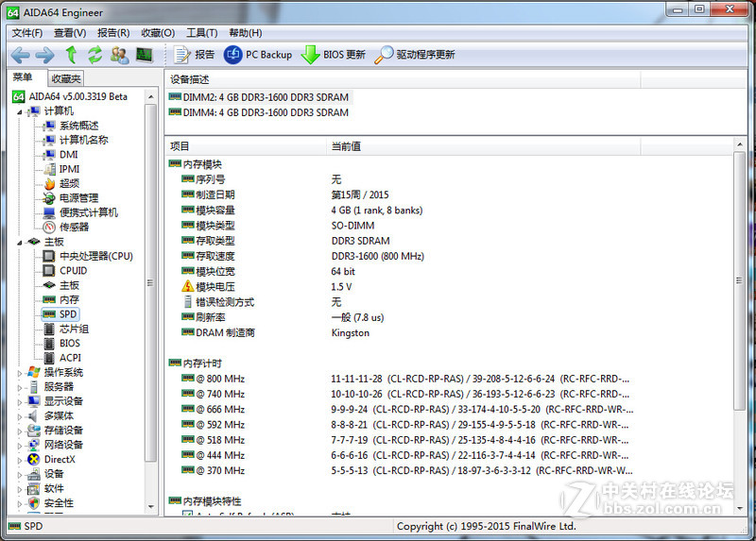Viewport: 756px width, 541px height.
Task: Open 驱动程序更新 driver update
Action: [415, 55]
